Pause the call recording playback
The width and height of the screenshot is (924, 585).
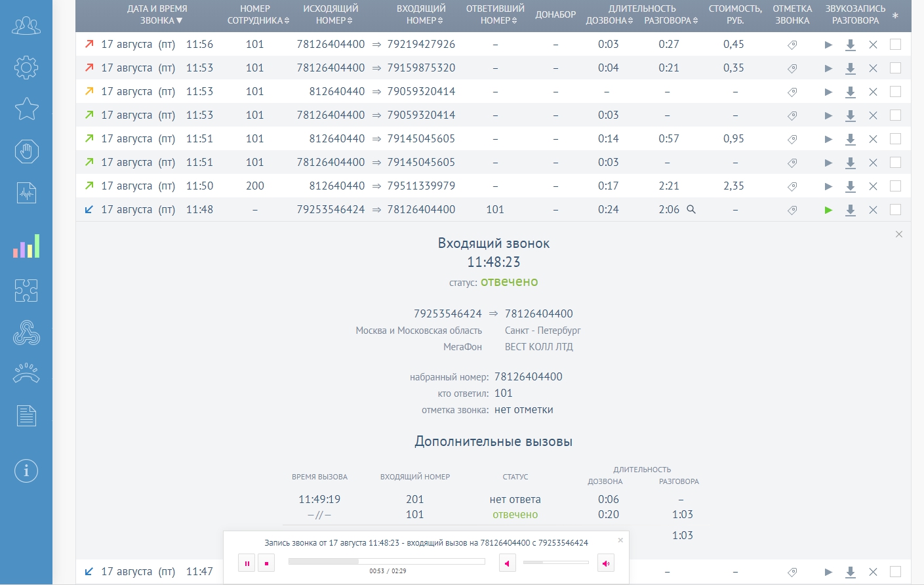247,563
